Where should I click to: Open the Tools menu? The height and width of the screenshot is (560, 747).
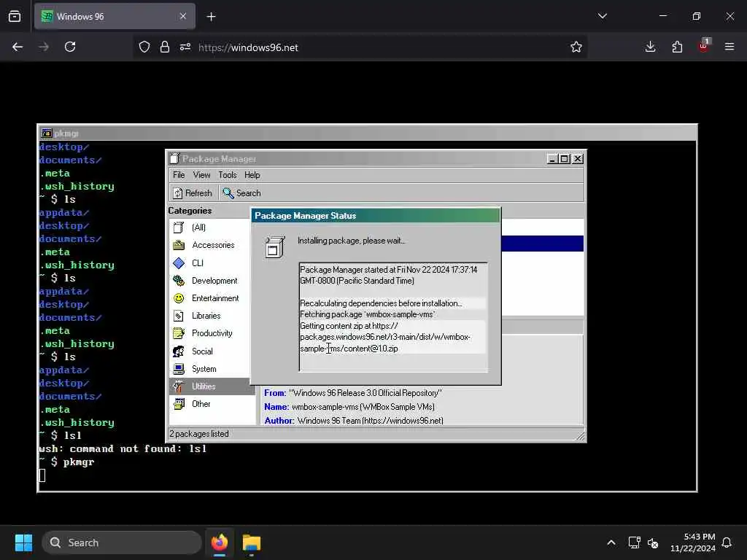coord(228,175)
